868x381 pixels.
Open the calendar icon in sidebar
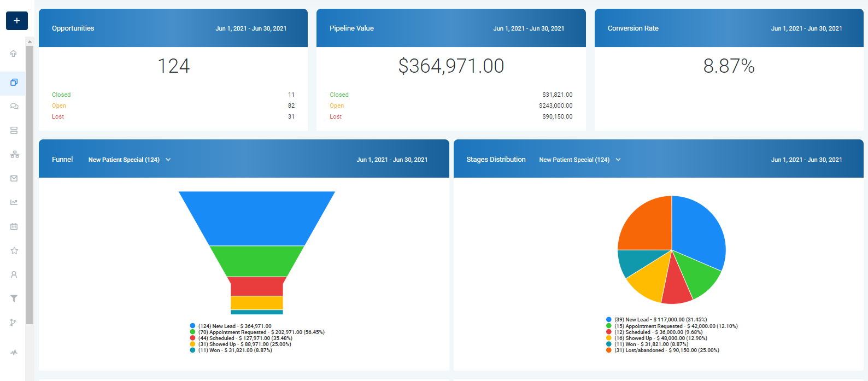[x=14, y=226]
